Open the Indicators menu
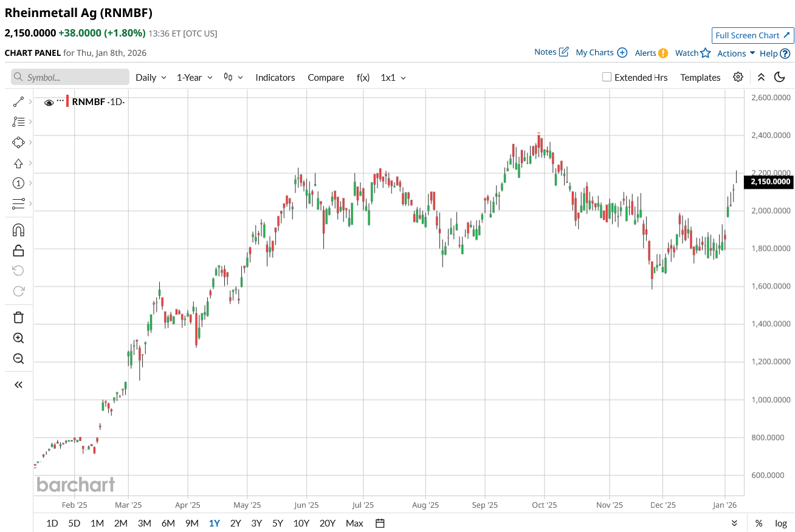Screen dimensions: 795x532 (275, 78)
